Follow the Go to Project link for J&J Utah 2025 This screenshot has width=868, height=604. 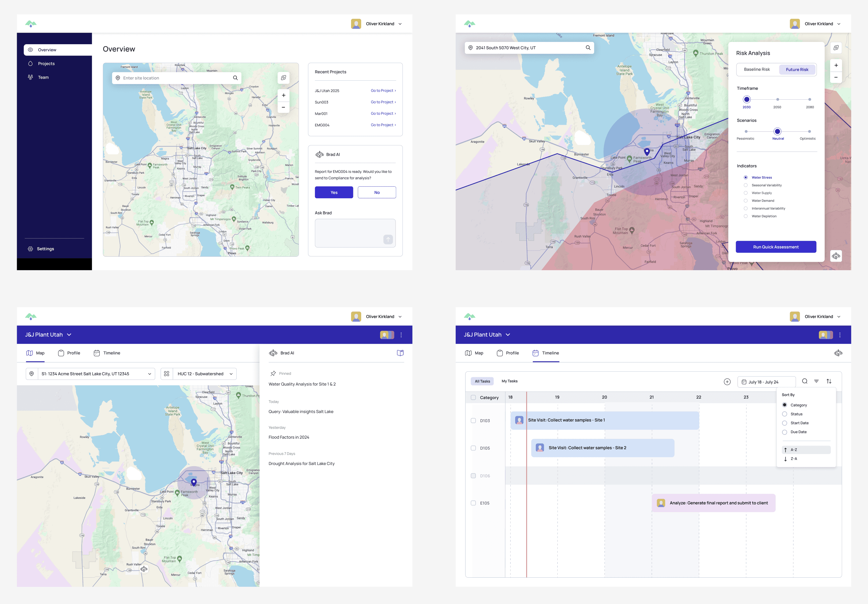click(x=383, y=91)
